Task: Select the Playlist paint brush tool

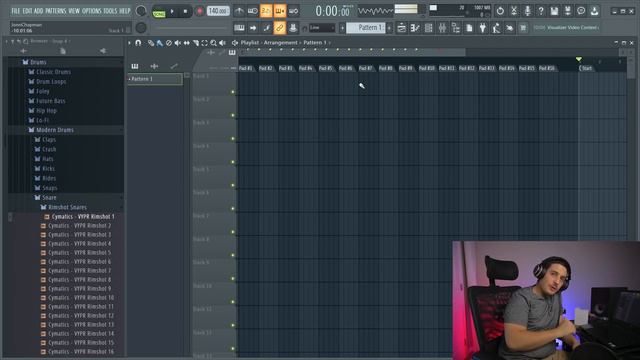Action: tap(160, 42)
